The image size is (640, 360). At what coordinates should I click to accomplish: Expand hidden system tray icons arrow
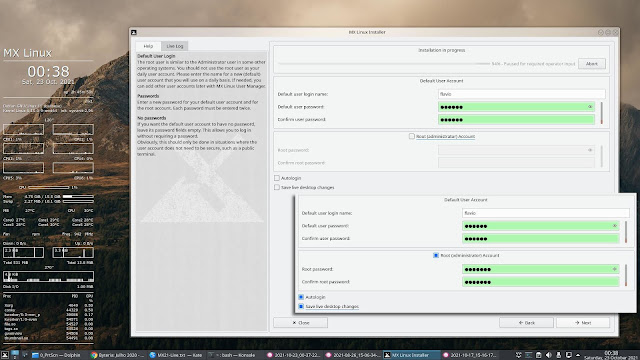click(x=578, y=355)
